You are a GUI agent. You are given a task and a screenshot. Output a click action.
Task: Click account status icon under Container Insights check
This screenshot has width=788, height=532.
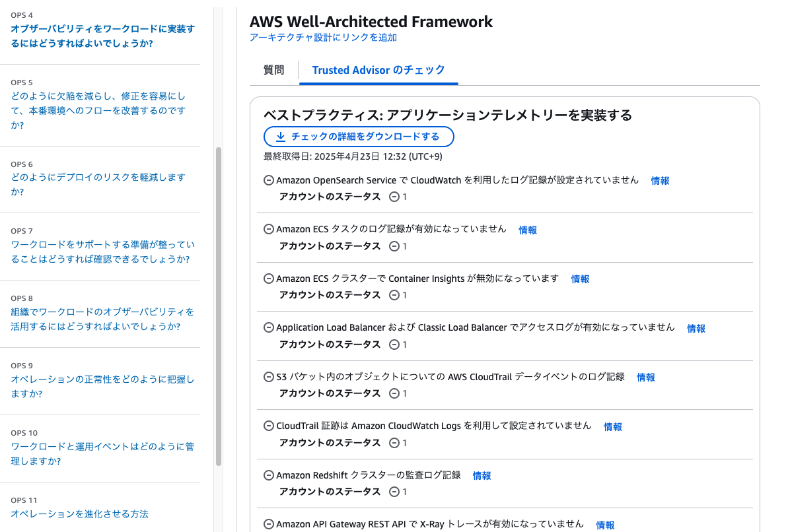click(394, 295)
